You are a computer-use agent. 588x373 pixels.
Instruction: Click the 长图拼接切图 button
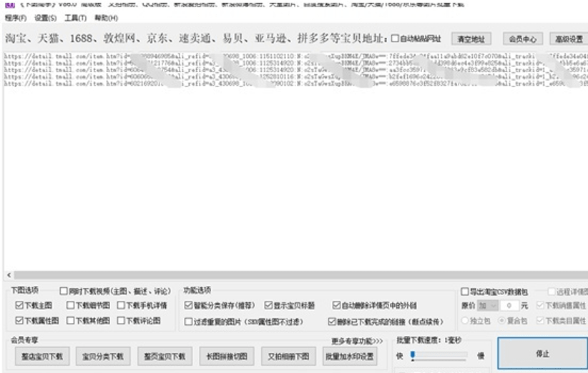[227, 356]
